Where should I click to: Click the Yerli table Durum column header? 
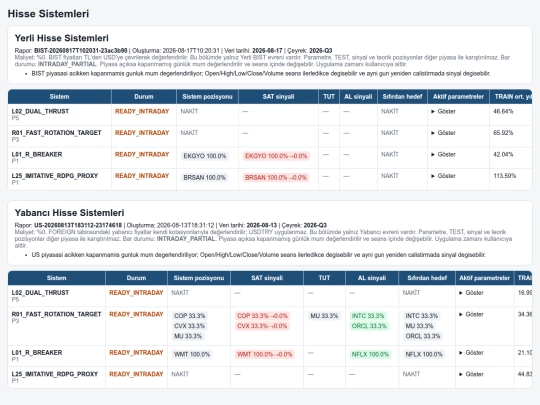point(144,97)
